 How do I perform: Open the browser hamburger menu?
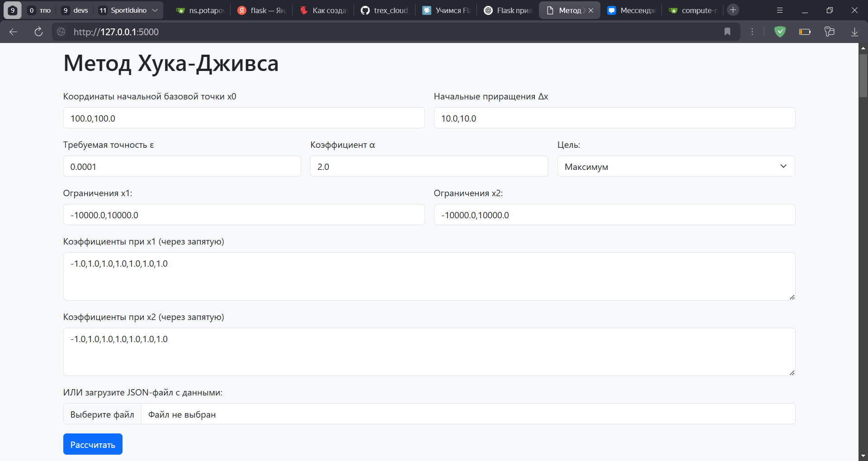point(780,10)
